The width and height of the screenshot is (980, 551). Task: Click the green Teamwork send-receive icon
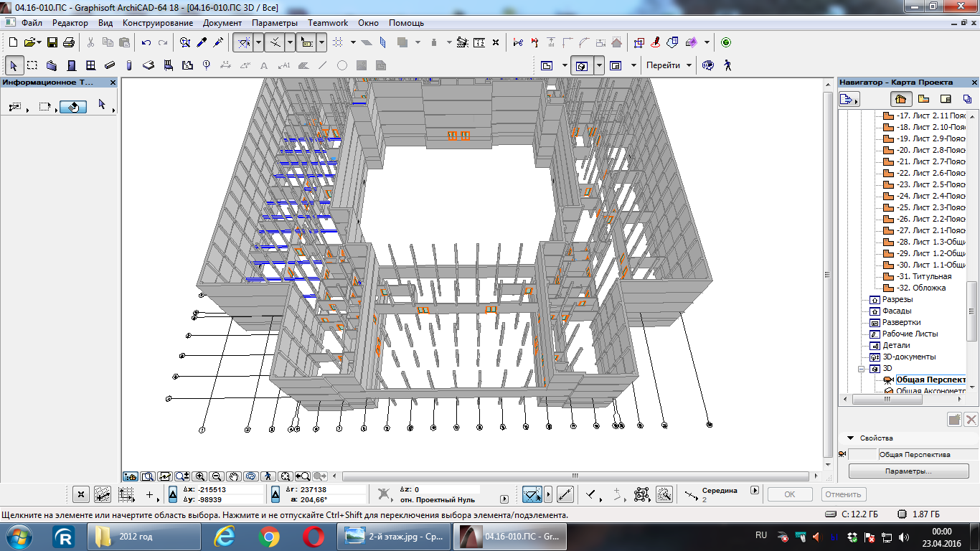tap(726, 42)
